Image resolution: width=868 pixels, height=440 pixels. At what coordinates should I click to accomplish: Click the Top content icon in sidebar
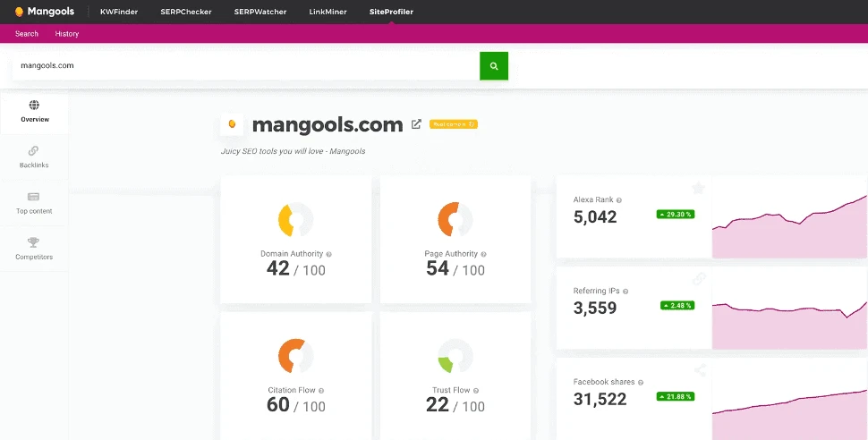click(34, 197)
